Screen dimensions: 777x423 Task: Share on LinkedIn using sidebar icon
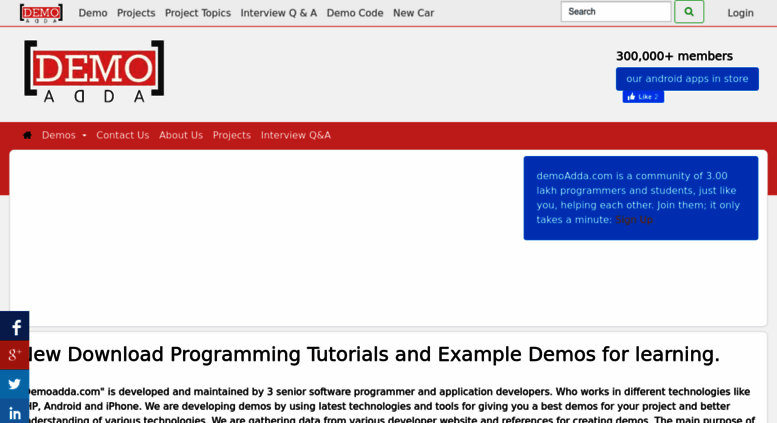tap(14, 411)
